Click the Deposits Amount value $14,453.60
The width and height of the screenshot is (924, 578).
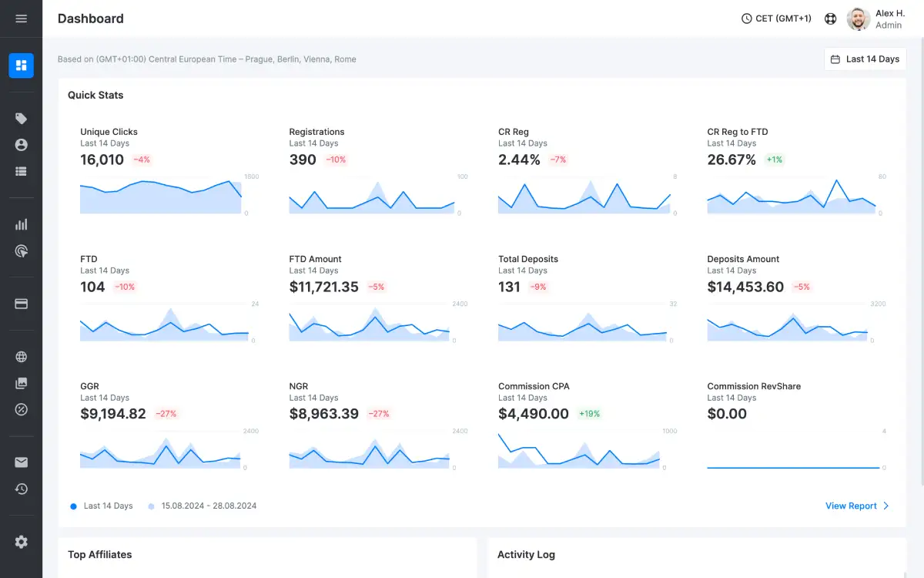pos(745,287)
